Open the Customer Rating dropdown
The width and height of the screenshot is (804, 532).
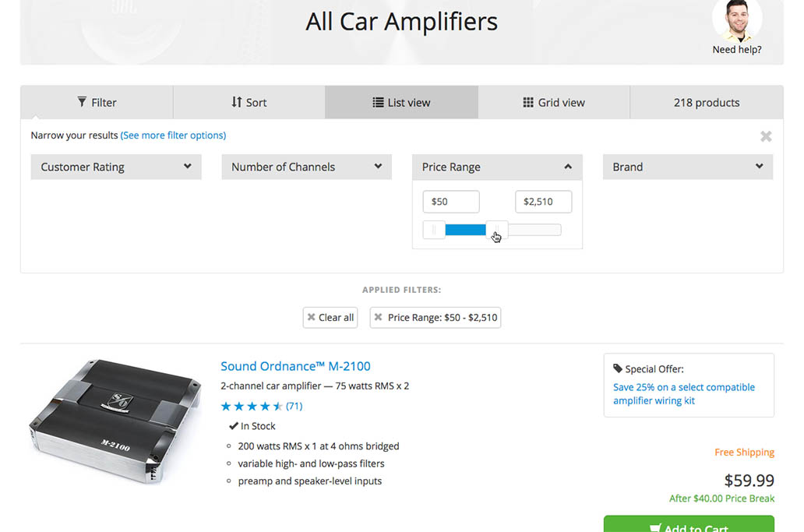point(115,167)
